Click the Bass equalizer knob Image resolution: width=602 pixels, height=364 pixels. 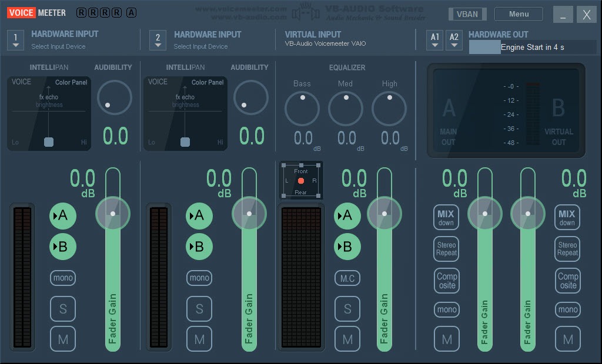click(x=302, y=109)
